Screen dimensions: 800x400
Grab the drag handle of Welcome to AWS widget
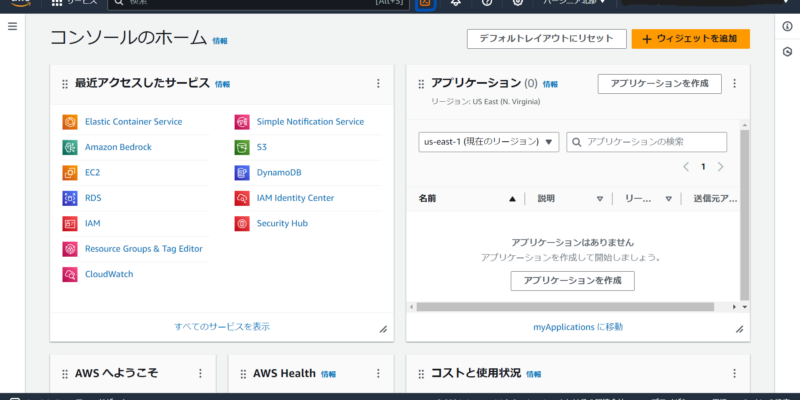pos(65,374)
